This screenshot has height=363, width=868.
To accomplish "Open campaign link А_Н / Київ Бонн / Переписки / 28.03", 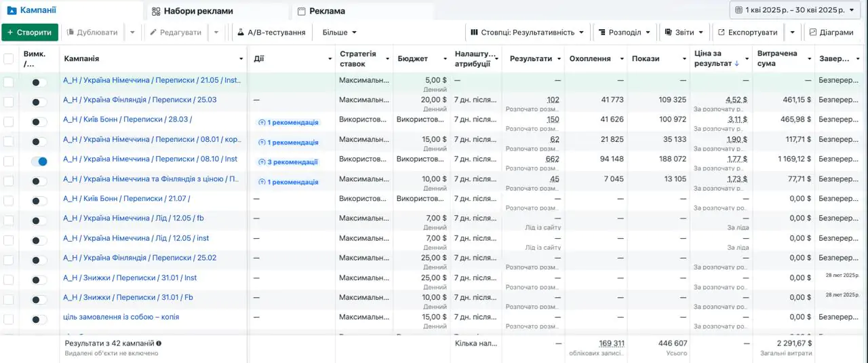I will click(x=127, y=119).
